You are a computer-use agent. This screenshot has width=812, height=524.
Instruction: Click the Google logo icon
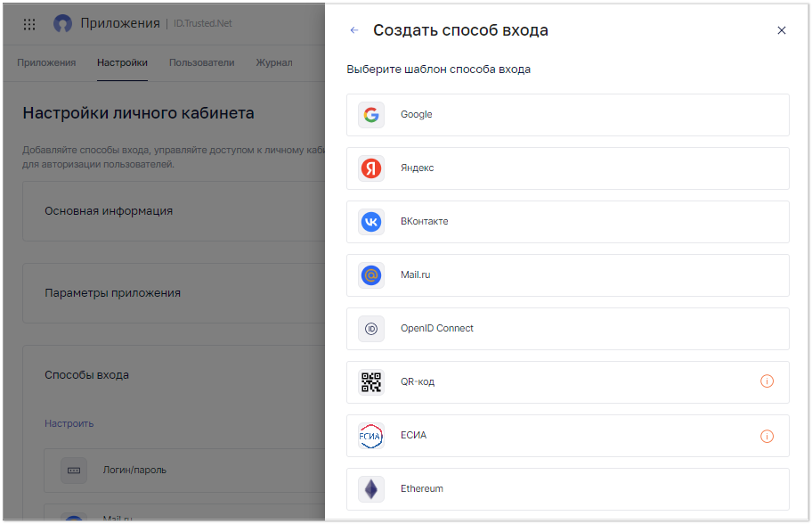(371, 115)
